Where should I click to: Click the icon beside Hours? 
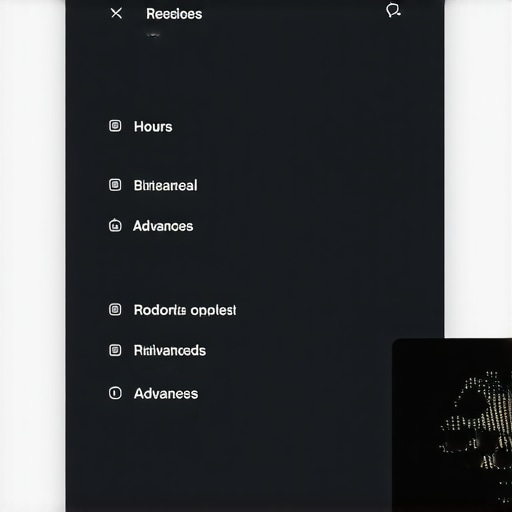point(115,126)
